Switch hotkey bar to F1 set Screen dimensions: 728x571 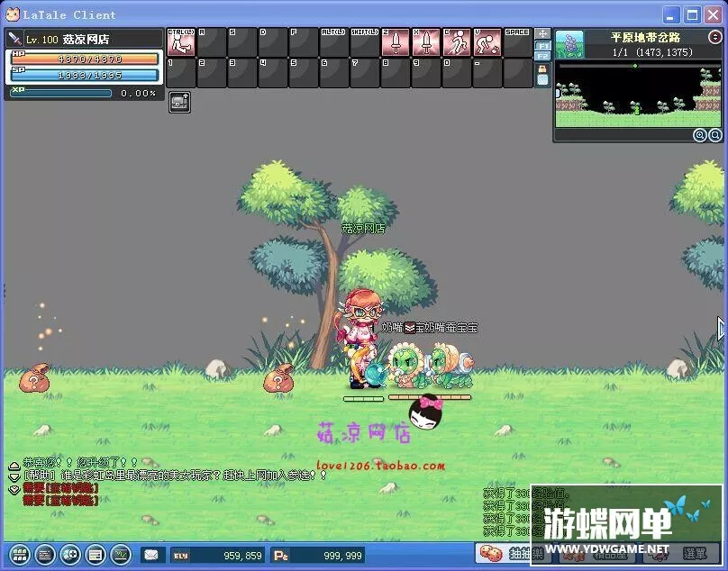(542, 45)
